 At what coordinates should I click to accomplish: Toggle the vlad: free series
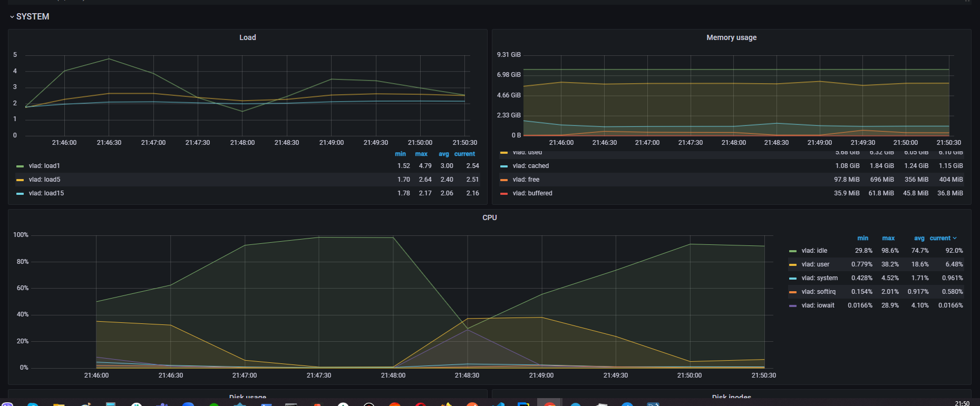click(x=526, y=180)
